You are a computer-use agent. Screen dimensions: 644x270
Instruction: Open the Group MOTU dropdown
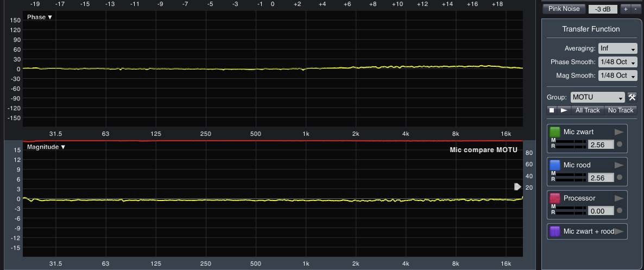coord(598,97)
